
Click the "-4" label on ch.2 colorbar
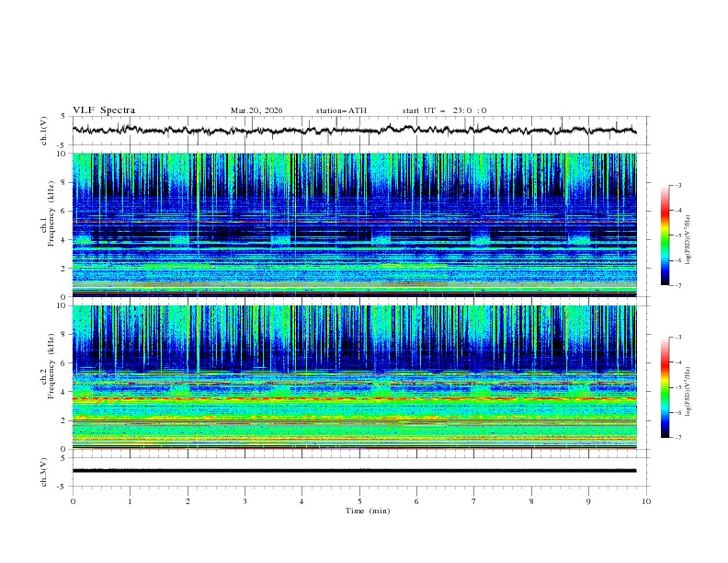click(678, 362)
